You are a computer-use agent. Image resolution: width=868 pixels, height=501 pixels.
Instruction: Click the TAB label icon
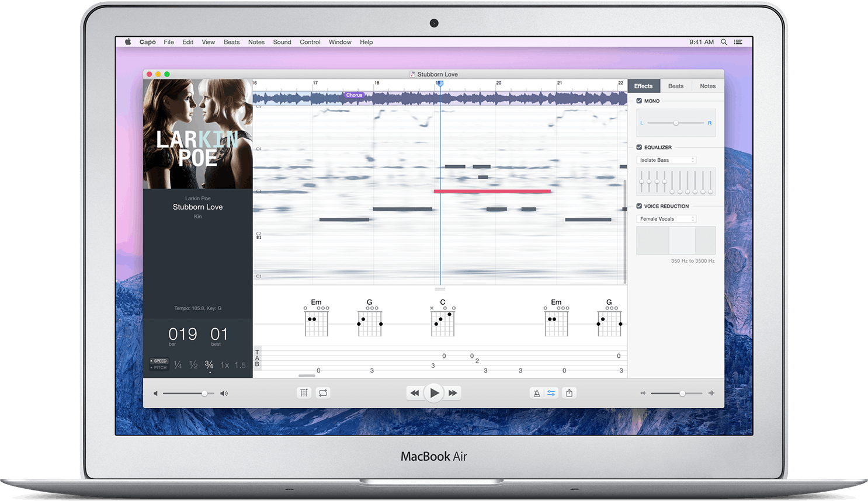257,359
